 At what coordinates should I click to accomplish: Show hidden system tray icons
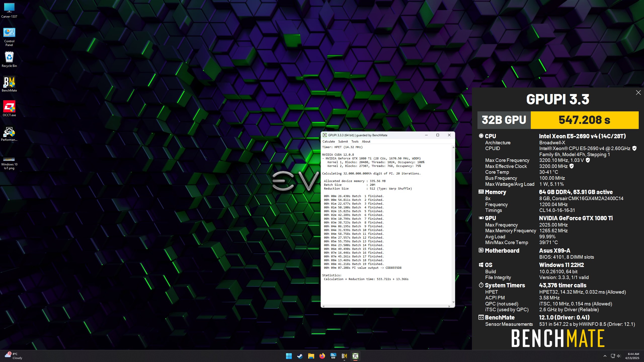[x=605, y=356]
